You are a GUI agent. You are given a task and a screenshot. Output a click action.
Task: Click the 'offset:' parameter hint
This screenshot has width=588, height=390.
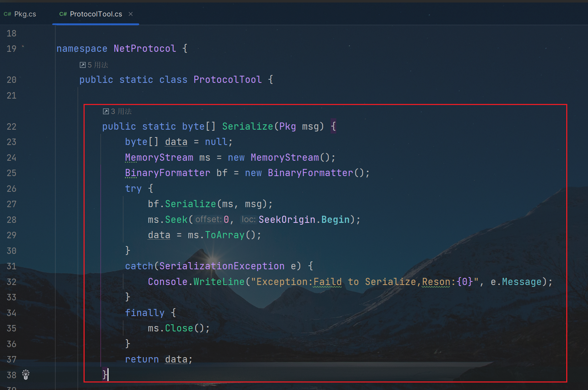[x=208, y=219]
